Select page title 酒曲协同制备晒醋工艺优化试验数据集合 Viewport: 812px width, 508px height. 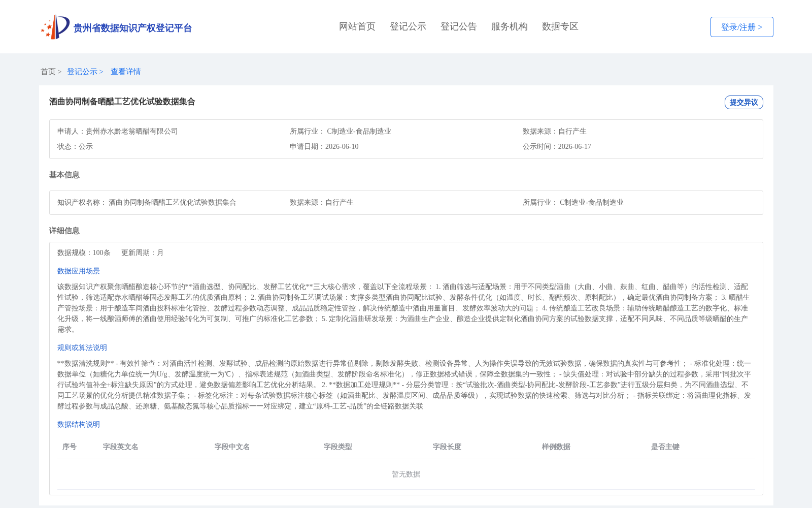[x=122, y=102]
